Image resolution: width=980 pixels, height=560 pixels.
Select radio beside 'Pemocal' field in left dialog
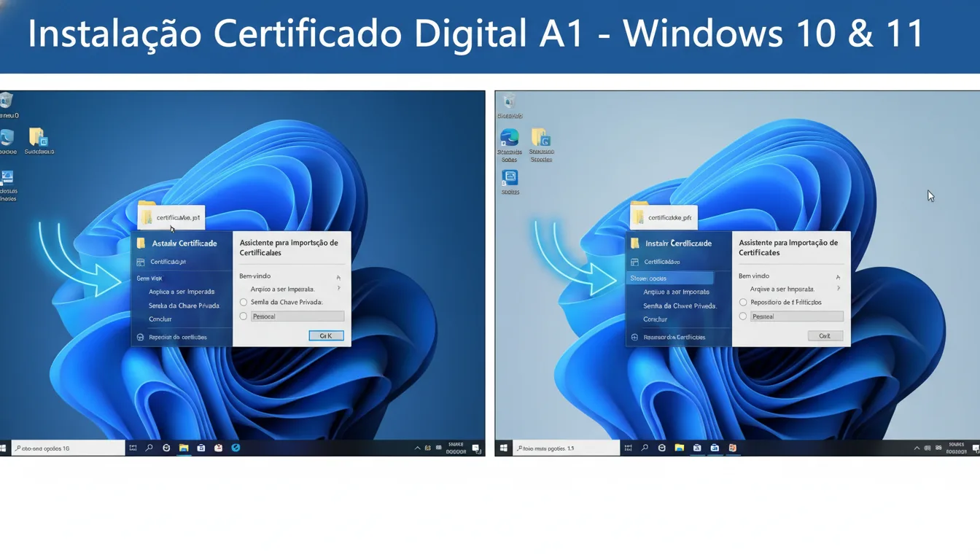244,316
